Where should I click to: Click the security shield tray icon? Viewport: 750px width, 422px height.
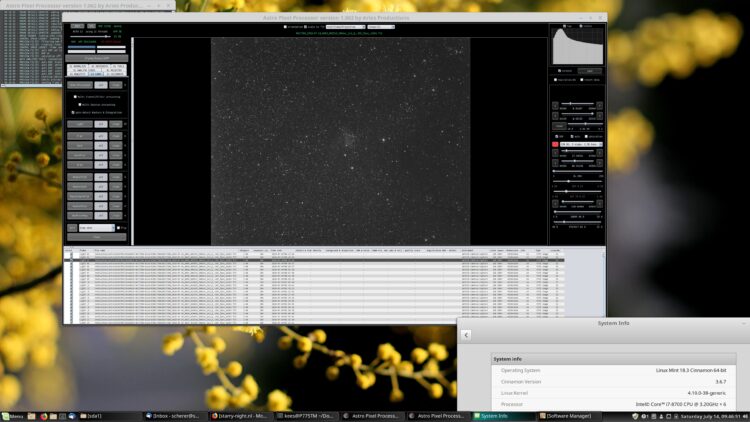635,416
